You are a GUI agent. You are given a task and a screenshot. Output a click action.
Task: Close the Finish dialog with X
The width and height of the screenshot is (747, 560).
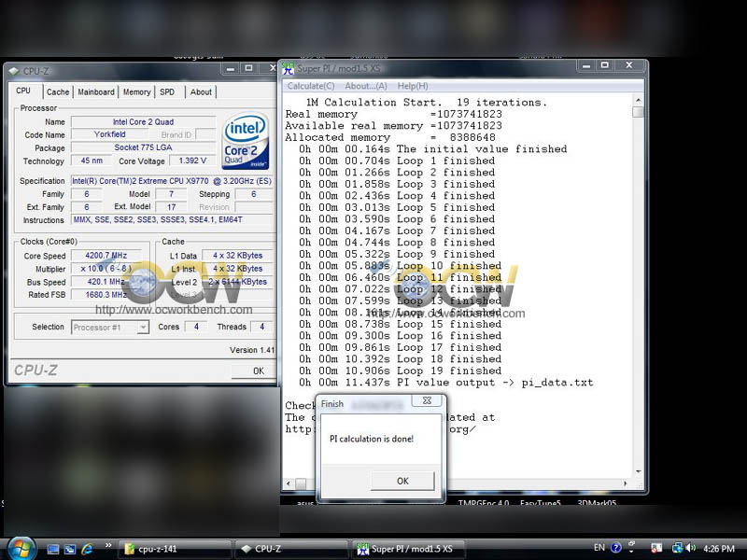[x=428, y=401]
